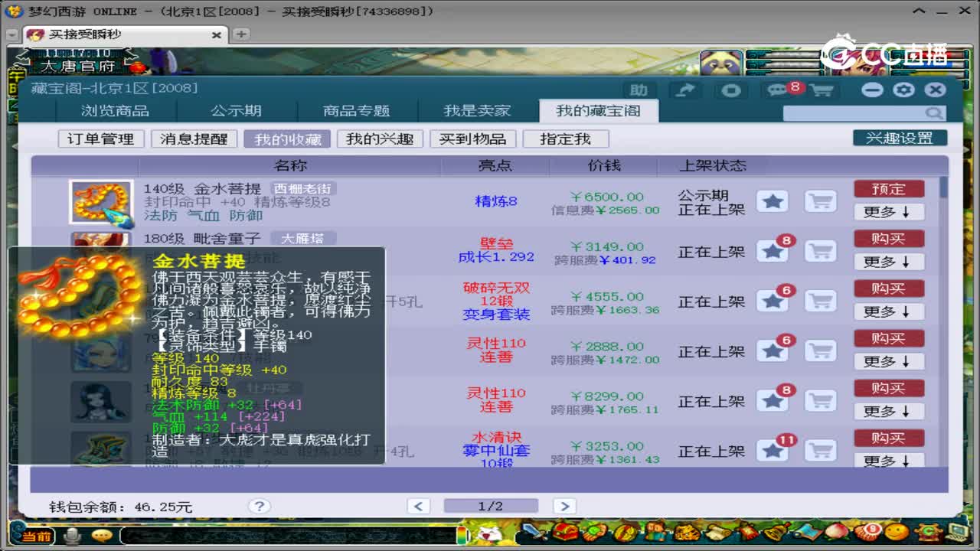The width and height of the screenshot is (980, 551).
Task: Open the 商品专题 tab
Action: [357, 111]
